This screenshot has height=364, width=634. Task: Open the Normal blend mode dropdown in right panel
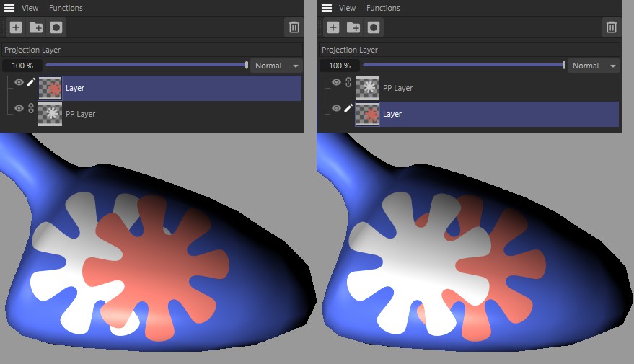[594, 66]
